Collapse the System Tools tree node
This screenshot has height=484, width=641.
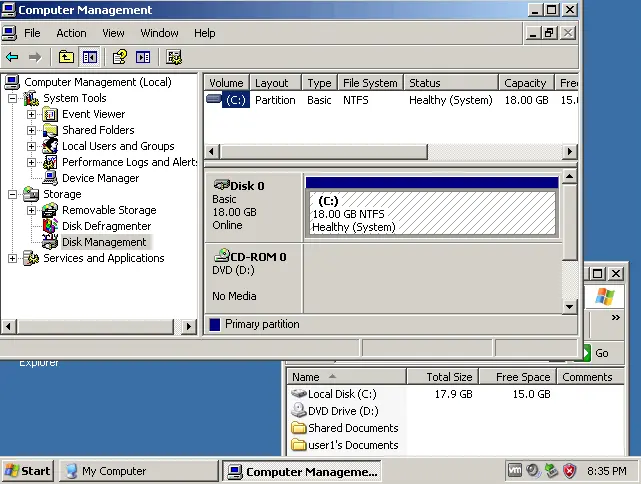[13, 98]
